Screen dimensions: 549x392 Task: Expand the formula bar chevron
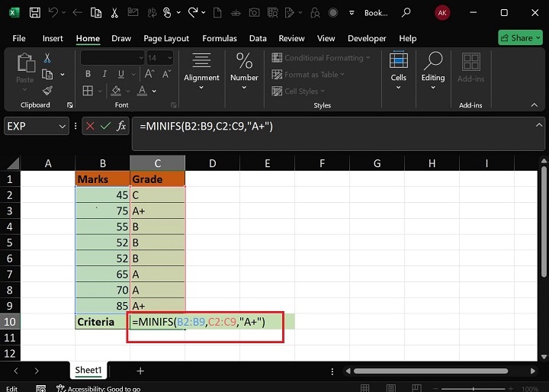coord(539,125)
